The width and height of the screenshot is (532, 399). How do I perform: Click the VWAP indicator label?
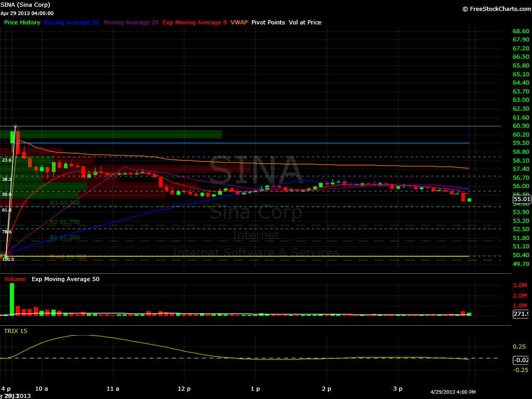(239, 22)
